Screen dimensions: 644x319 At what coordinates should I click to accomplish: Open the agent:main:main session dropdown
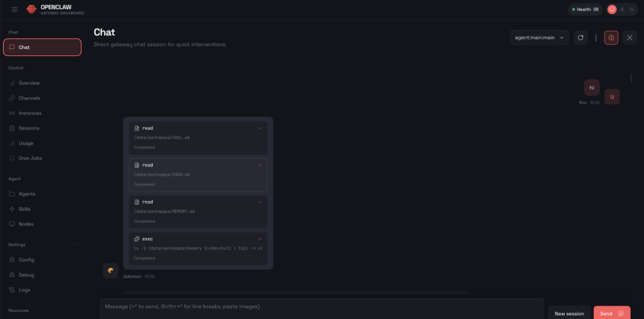(540, 38)
